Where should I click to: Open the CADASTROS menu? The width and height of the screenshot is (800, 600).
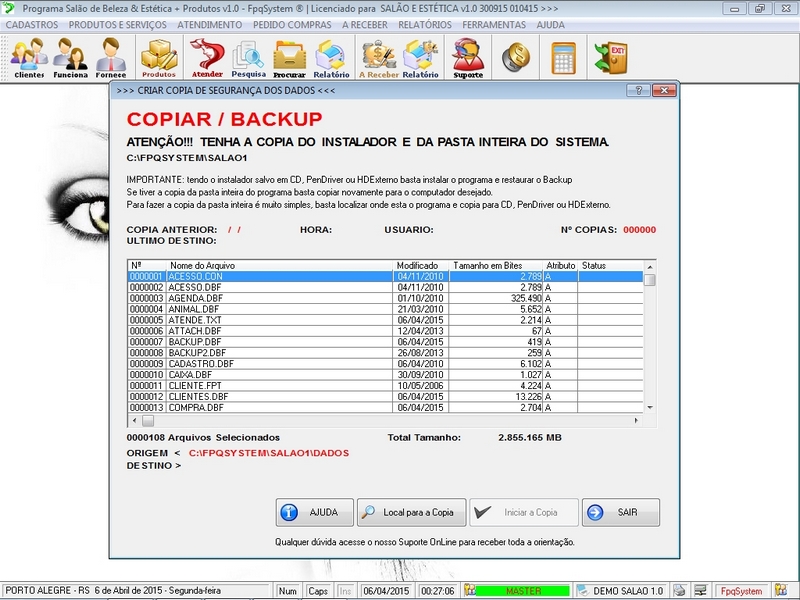pos(32,23)
